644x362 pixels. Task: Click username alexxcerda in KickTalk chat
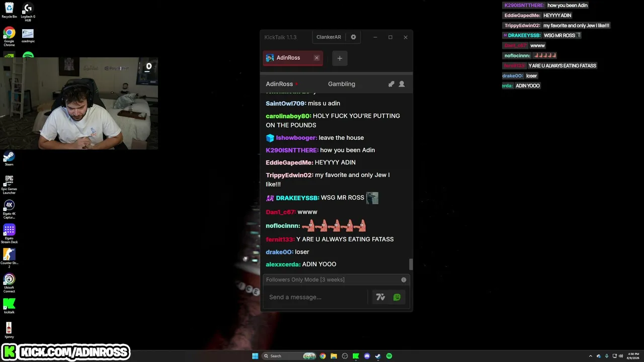click(x=283, y=264)
